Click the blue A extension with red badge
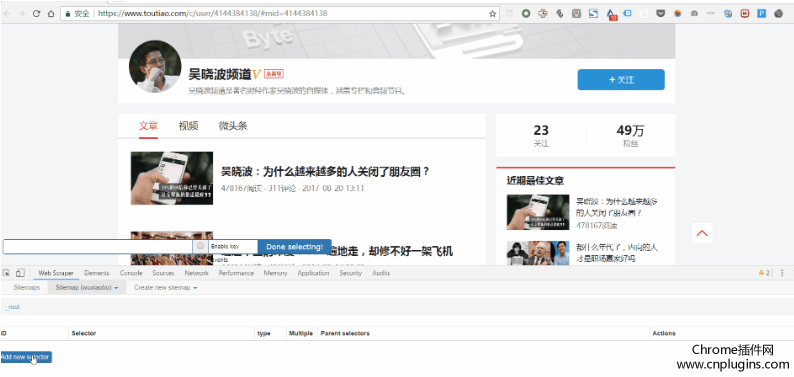 pos(611,14)
